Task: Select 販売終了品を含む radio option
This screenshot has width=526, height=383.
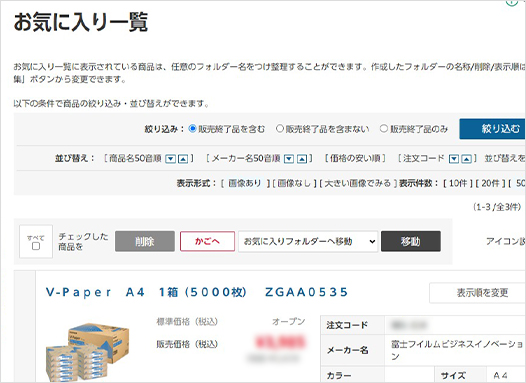Action: tap(192, 128)
